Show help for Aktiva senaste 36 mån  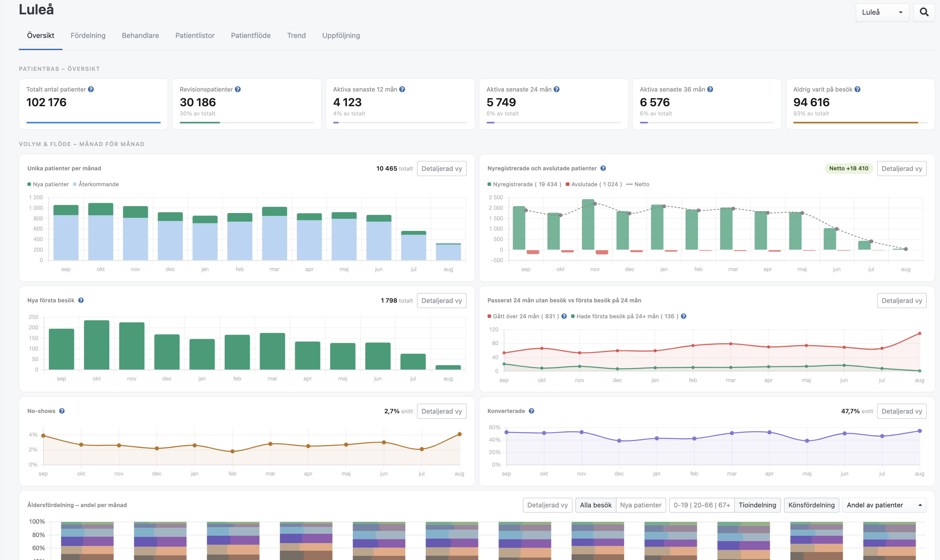pyautogui.click(x=710, y=89)
